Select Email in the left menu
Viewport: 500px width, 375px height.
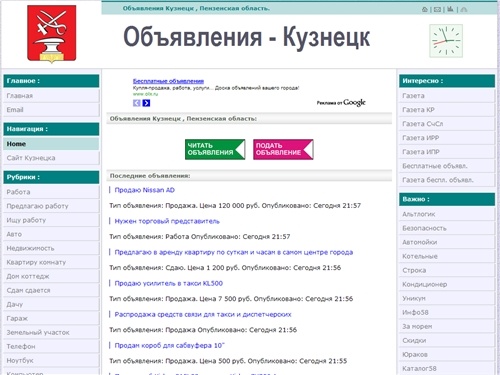[x=51, y=110]
